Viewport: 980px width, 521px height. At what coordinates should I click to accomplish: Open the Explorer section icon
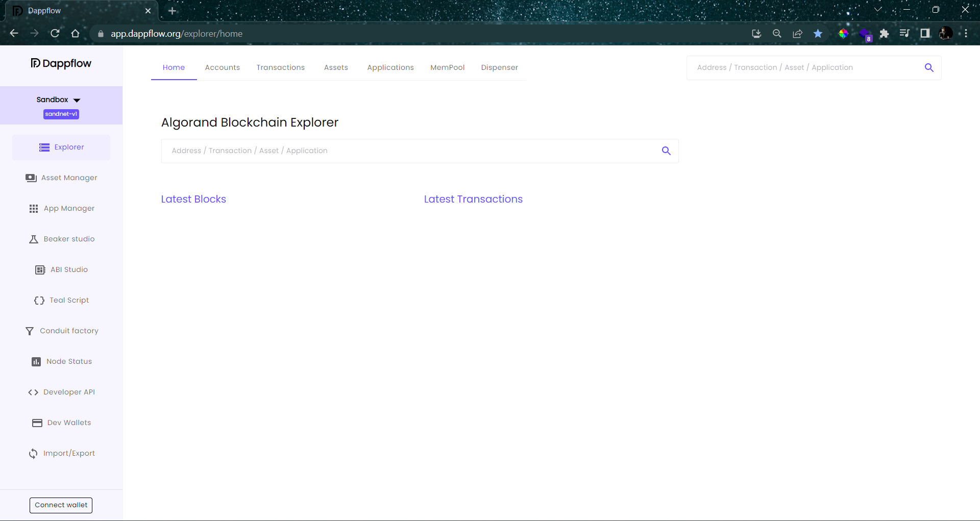click(x=44, y=147)
